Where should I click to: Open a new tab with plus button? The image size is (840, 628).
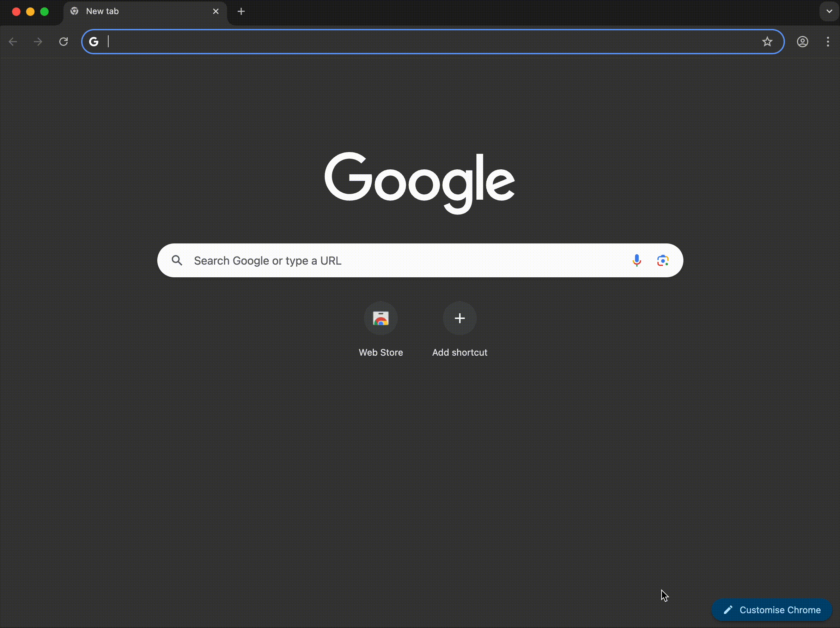coord(241,11)
